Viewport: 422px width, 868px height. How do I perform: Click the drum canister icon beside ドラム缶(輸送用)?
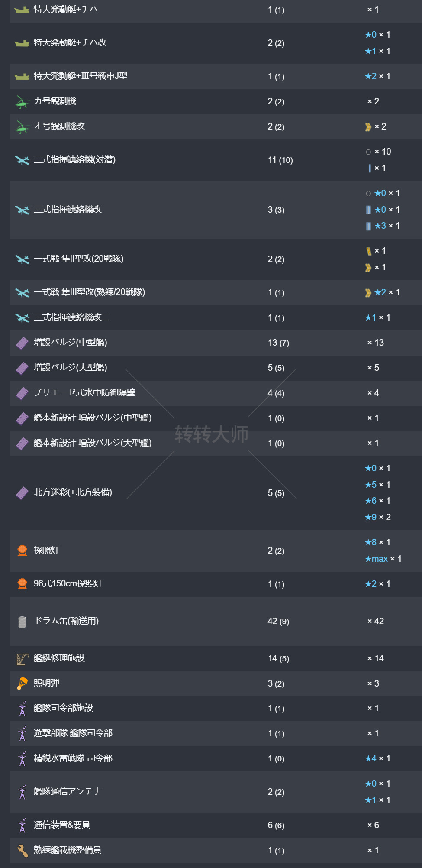coord(23,622)
